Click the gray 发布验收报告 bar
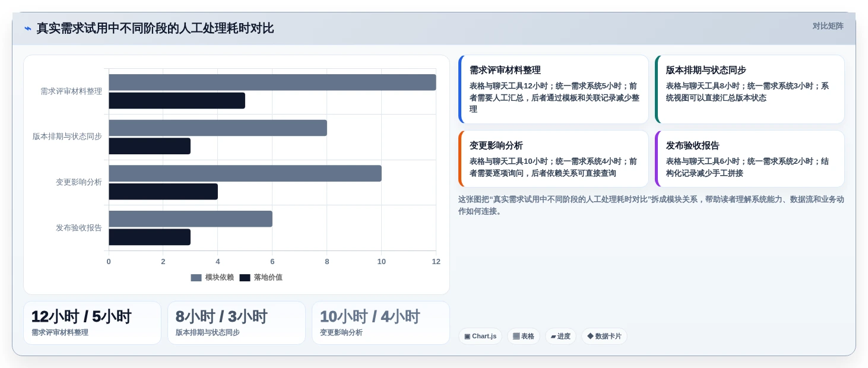868x368 pixels. click(191, 218)
